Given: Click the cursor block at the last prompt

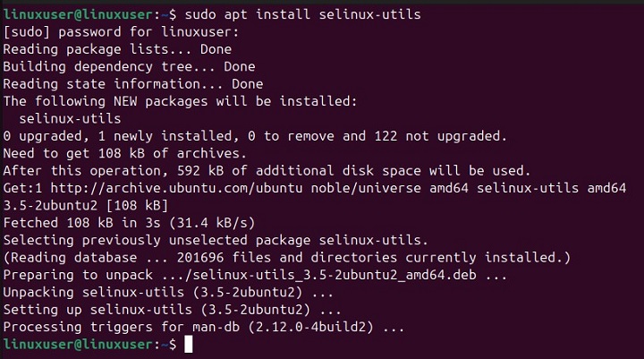Looking at the screenshot, I should pos(189,345).
